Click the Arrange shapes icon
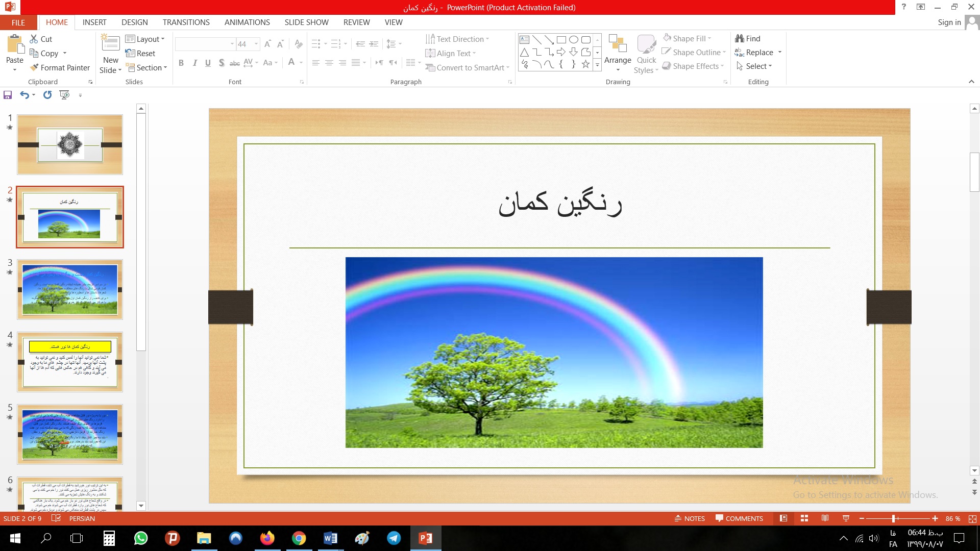 pyautogui.click(x=618, y=44)
